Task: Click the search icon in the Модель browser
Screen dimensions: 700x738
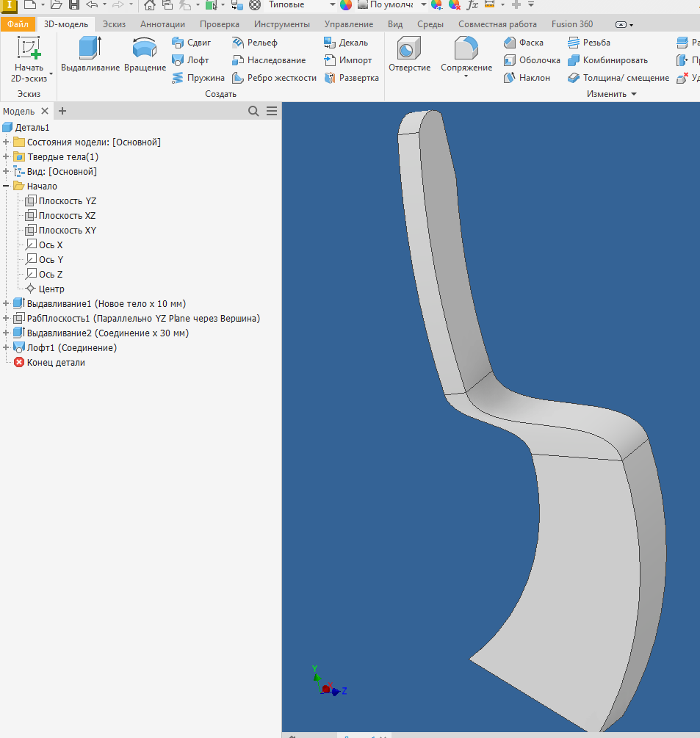Action: tap(253, 111)
